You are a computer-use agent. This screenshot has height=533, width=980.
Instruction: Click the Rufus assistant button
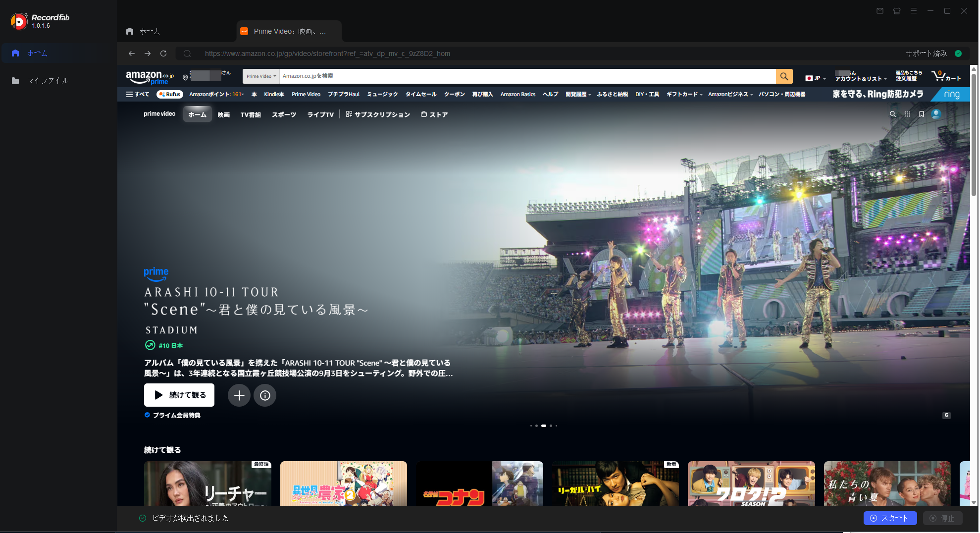(x=170, y=94)
